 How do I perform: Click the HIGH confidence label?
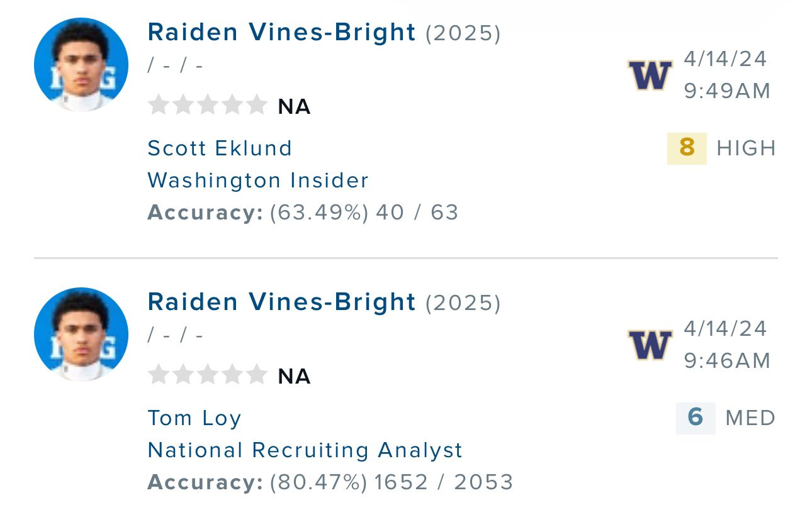746,149
